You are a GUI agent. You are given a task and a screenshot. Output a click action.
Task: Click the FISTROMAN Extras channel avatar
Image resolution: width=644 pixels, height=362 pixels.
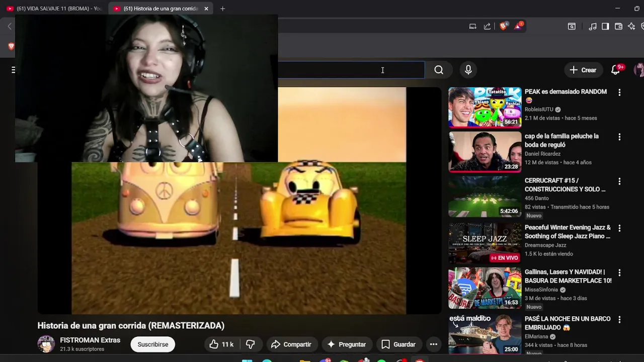pyautogui.click(x=46, y=344)
